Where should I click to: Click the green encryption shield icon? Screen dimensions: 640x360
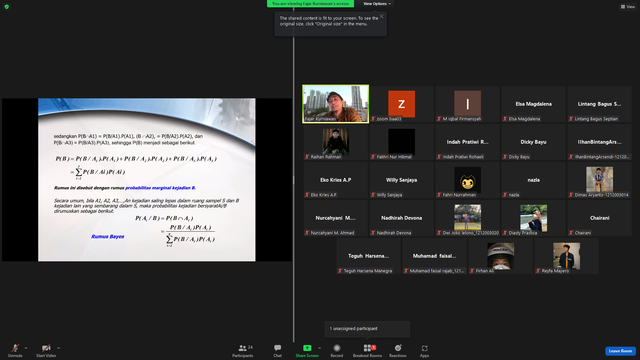(7, 7)
